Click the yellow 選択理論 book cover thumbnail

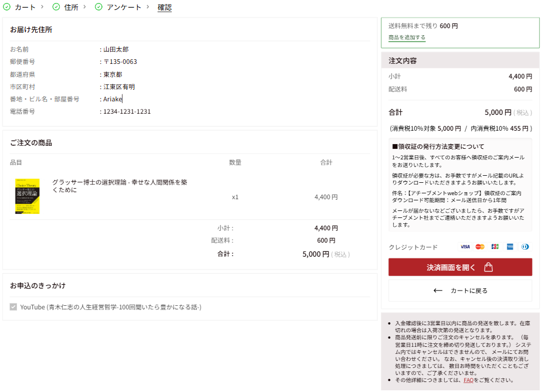coord(28,196)
